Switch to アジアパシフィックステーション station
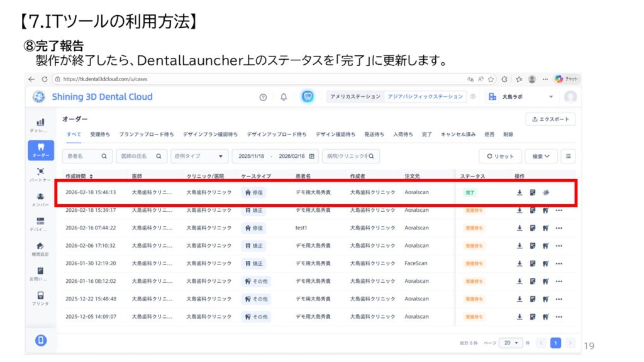Image resolution: width=644 pixels, height=362 pixels. [x=425, y=97]
